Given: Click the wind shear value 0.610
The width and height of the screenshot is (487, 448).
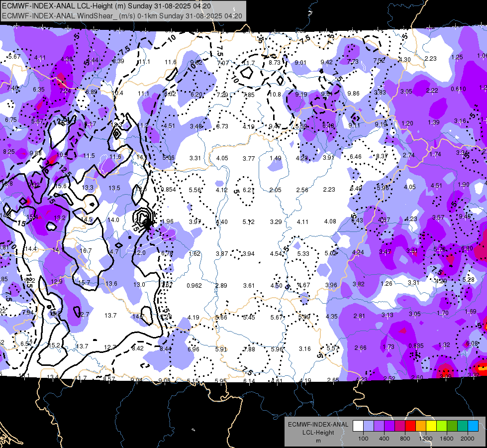Looking at the screenshot, I should click(x=459, y=89).
